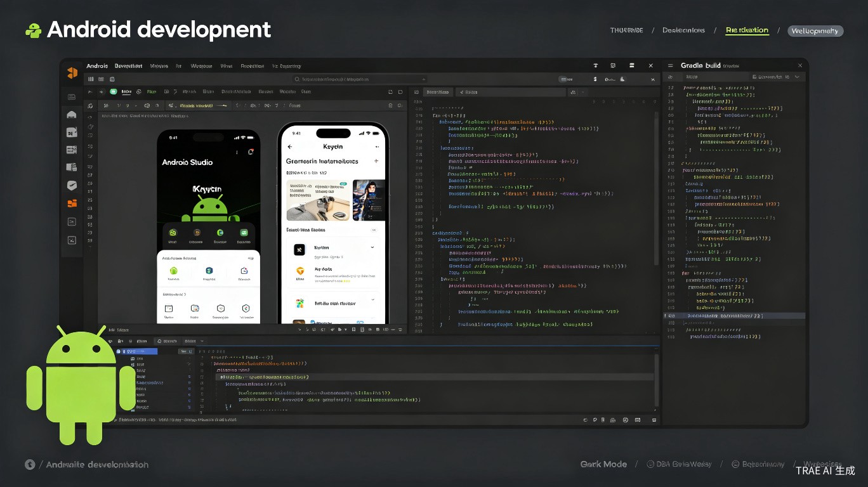Click the bell notification icon in dark phone
Viewport: 868px width, 487px height.
click(251, 152)
